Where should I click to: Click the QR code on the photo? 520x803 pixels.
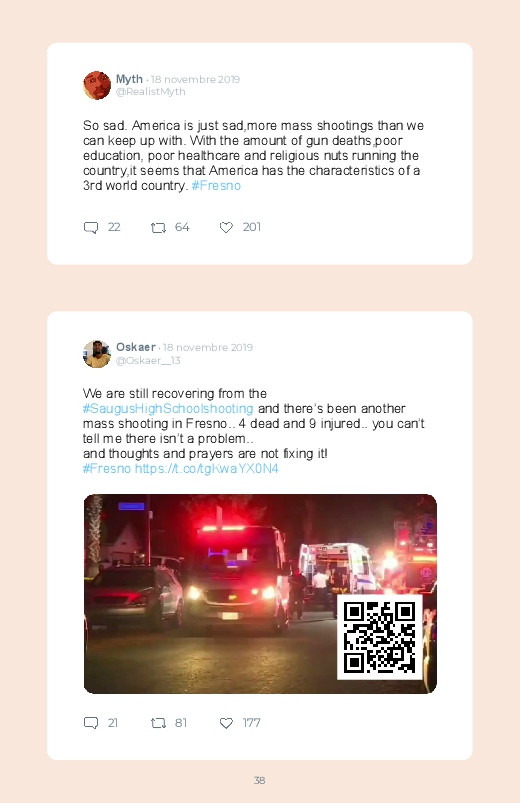(380, 637)
